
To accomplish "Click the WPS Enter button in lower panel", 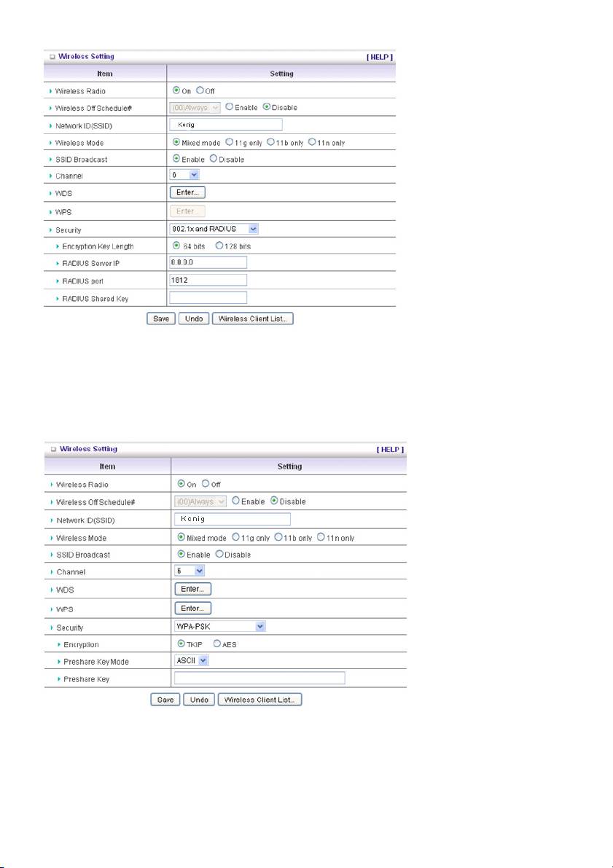I will 192,608.
